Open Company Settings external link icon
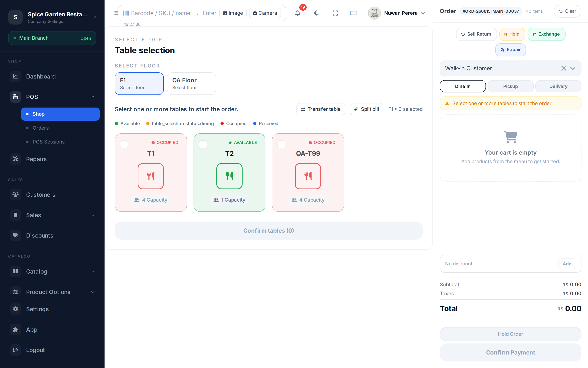The width and height of the screenshot is (588, 368). coord(95,18)
